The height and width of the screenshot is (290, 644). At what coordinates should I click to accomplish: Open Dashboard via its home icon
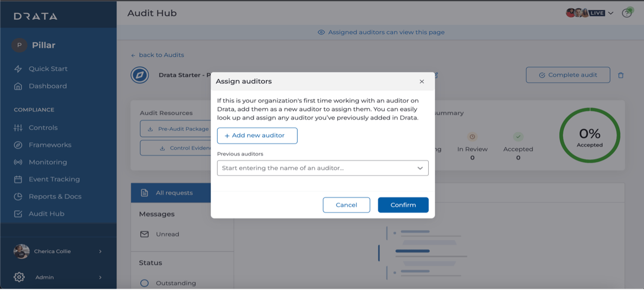point(18,86)
